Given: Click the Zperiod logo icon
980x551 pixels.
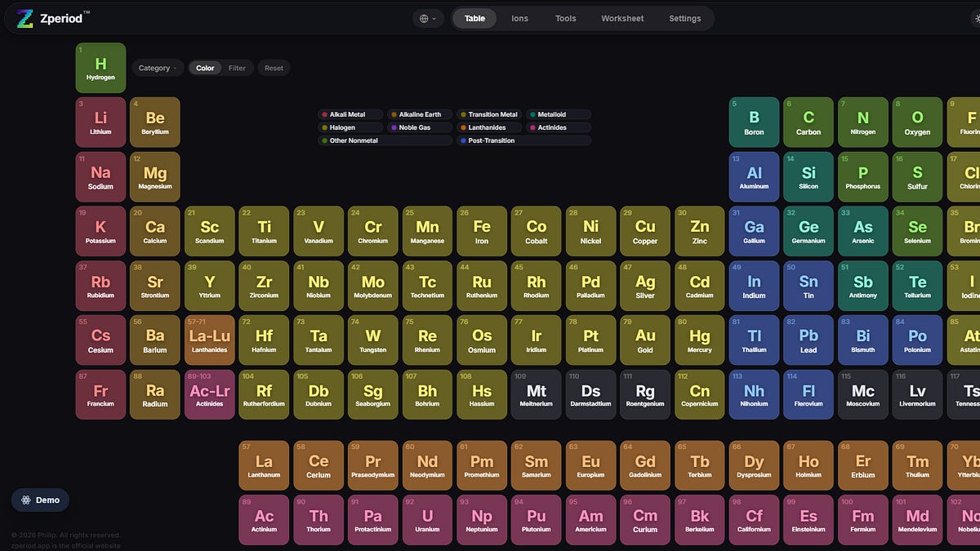Looking at the screenshot, I should tap(25, 19).
